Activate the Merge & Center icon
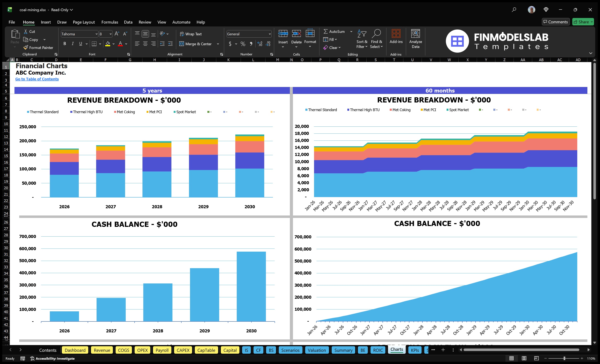 196,44
